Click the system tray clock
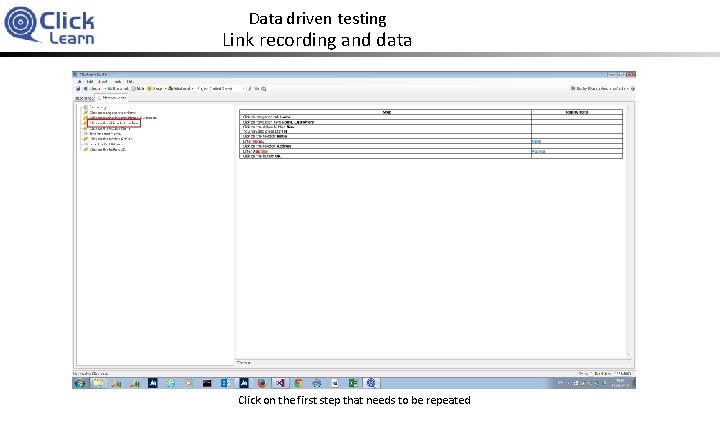Viewport: 720px width, 437px height. pyautogui.click(x=620, y=383)
